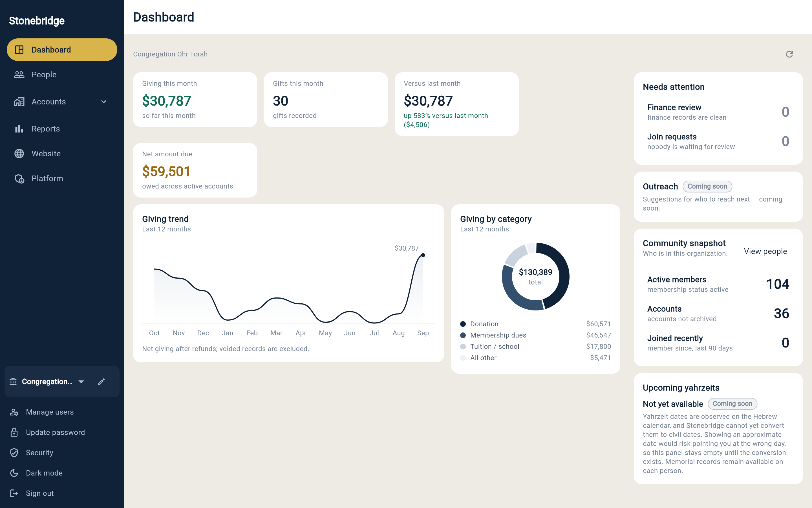Click the View people link
Viewport: 812px width, 508px height.
coord(765,251)
